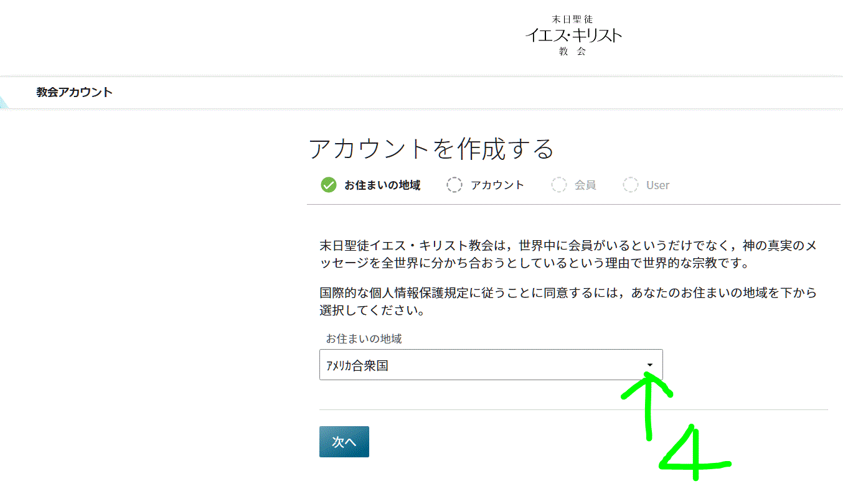Open the 教会アカウント link in the header
This screenshot has width=843, height=504.
(x=74, y=91)
